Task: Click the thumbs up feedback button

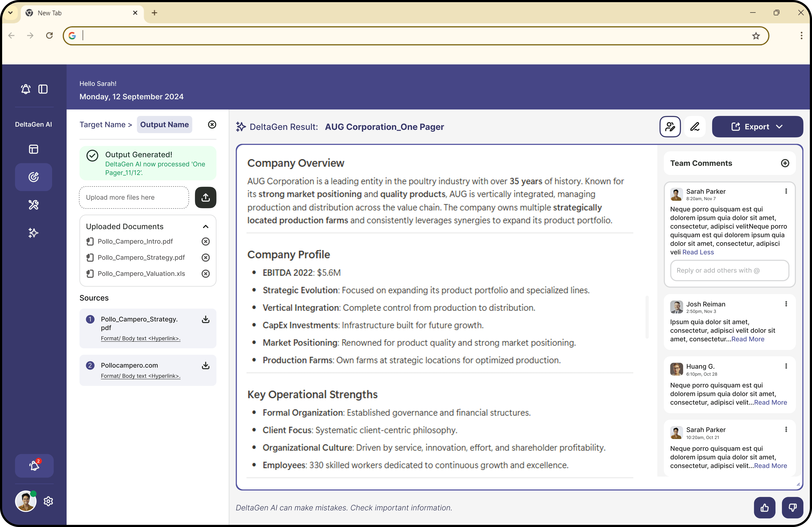Action: point(765,508)
